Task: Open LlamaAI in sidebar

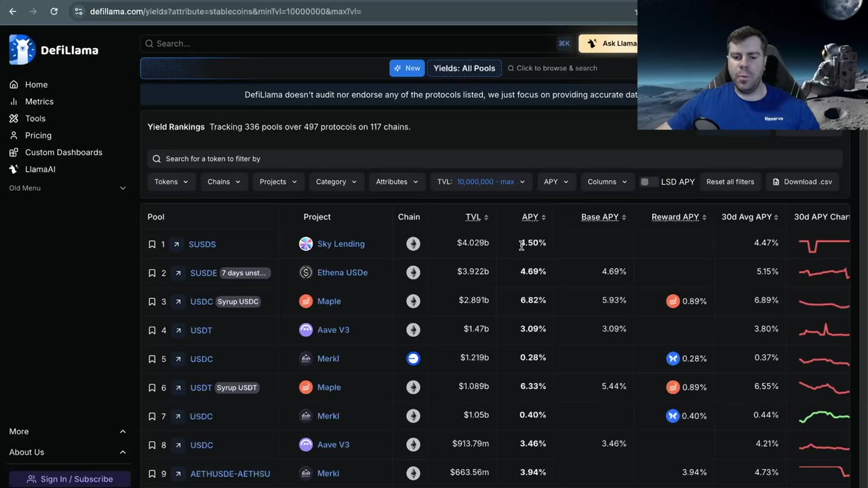Action: [40, 169]
